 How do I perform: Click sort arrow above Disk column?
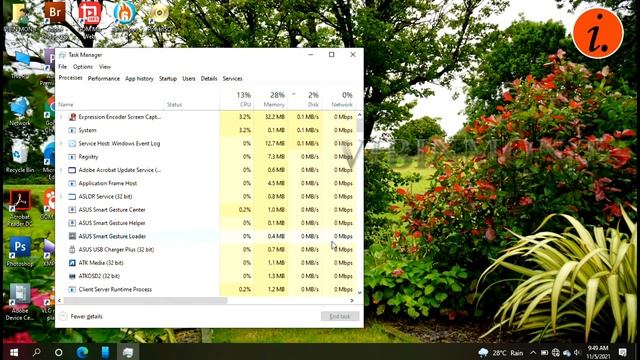pyautogui.click(x=293, y=94)
